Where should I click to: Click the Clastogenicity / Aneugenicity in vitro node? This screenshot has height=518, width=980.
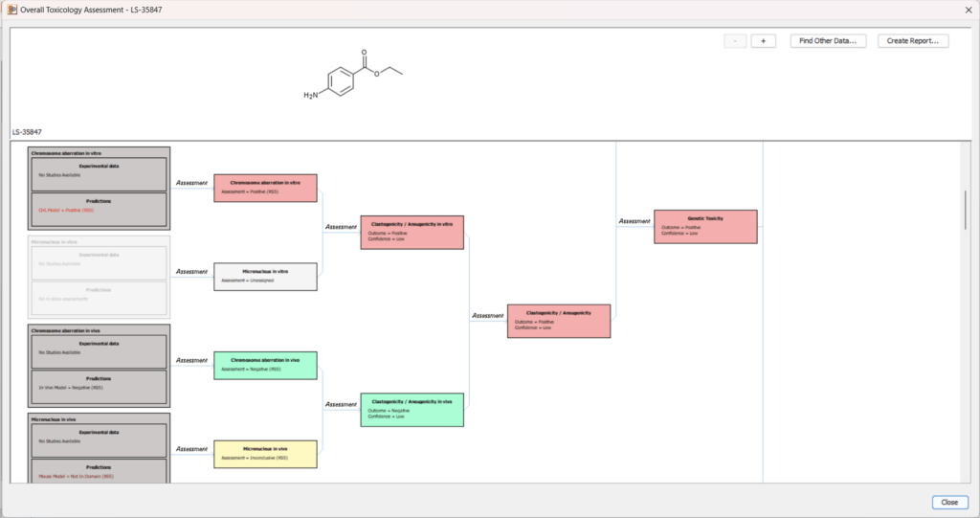pyautogui.click(x=412, y=232)
